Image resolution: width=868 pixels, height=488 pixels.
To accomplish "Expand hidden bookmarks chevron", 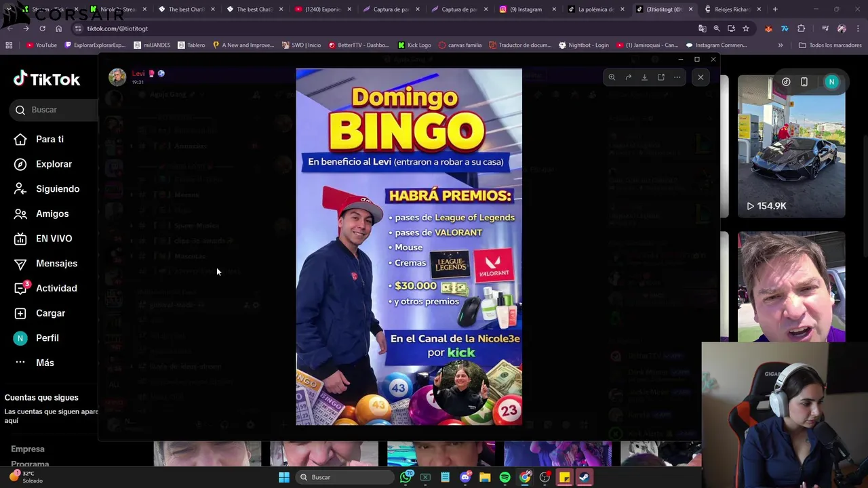I will [x=781, y=45].
